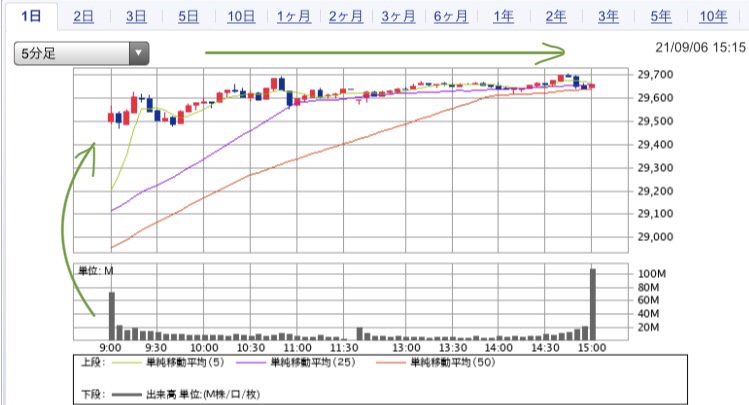
Task: Switch to the 2年 chart range
Action: coord(556,16)
